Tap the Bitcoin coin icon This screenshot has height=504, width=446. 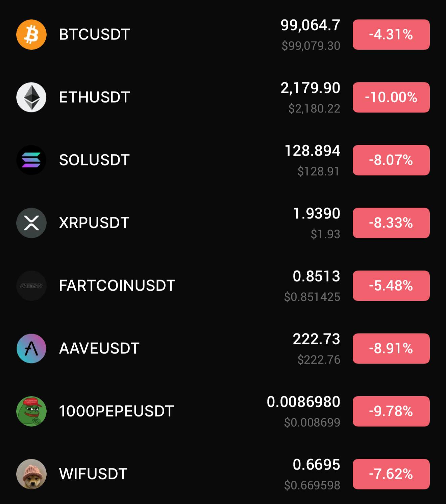31,34
